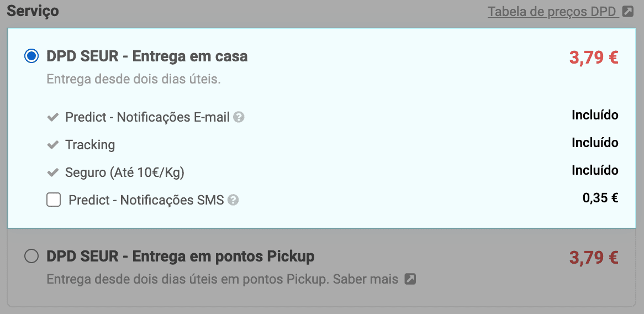The width and height of the screenshot is (644, 314).
Task: Click the checkmark icon beside Tracking
Action: click(x=53, y=145)
